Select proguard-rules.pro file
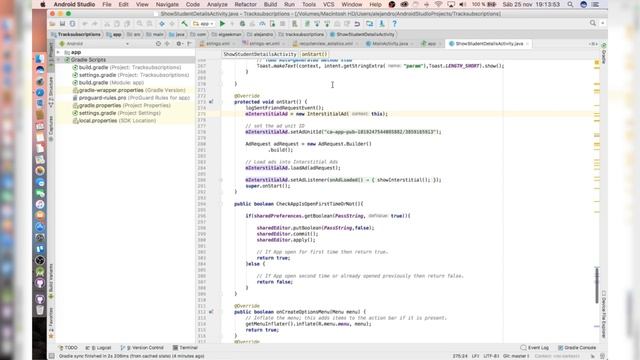Screen dimensions: 640x360 131,98
